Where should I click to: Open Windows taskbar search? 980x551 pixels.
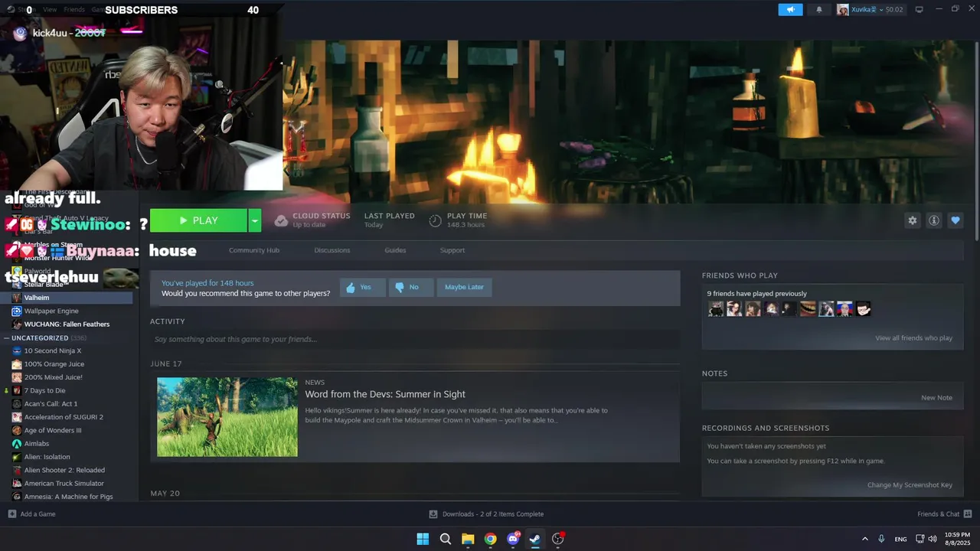[x=446, y=539]
